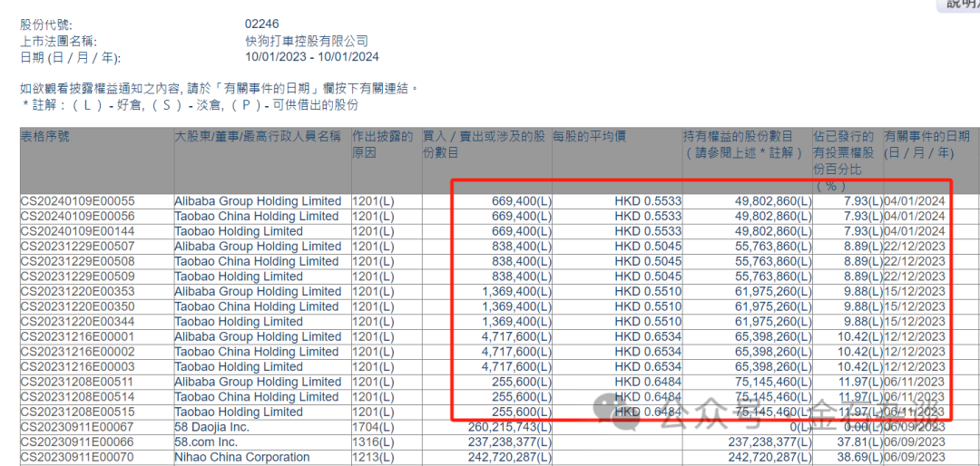Select the percentage 38.69(L)
The height and width of the screenshot is (466, 980).
[x=858, y=457]
